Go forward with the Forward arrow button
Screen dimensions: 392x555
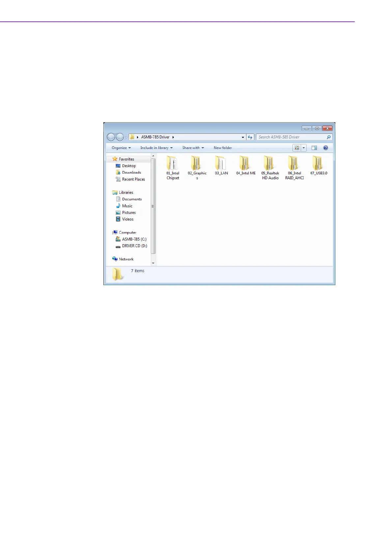(120, 137)
